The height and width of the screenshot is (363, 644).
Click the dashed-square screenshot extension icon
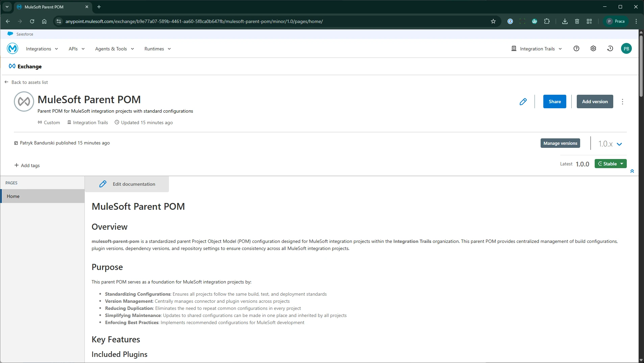tap(522, 21)
